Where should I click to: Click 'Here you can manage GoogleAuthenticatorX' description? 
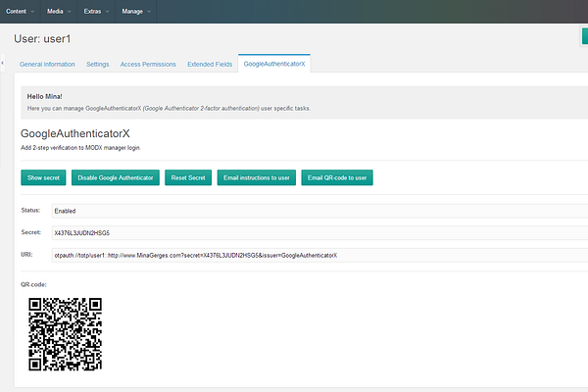169,109
